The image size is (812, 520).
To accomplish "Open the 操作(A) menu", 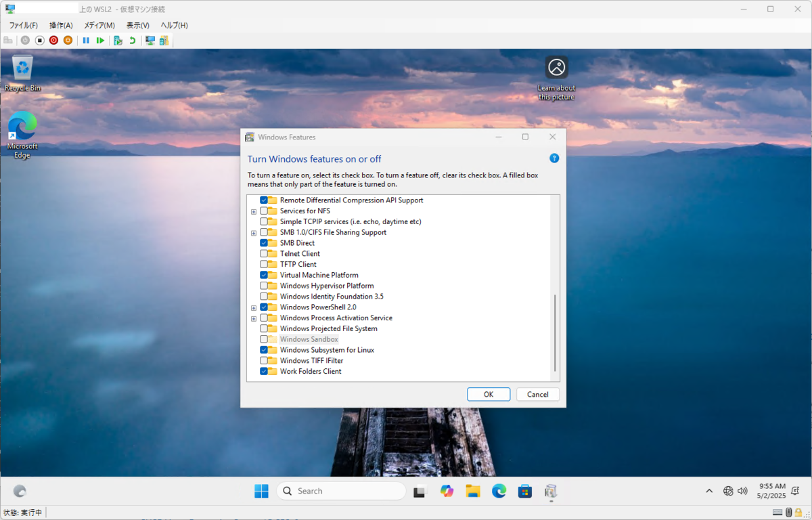I will pos(61,25).
